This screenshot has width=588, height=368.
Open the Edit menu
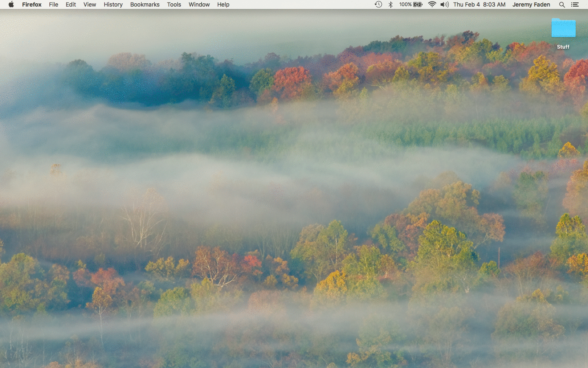[x=71, y=4]
